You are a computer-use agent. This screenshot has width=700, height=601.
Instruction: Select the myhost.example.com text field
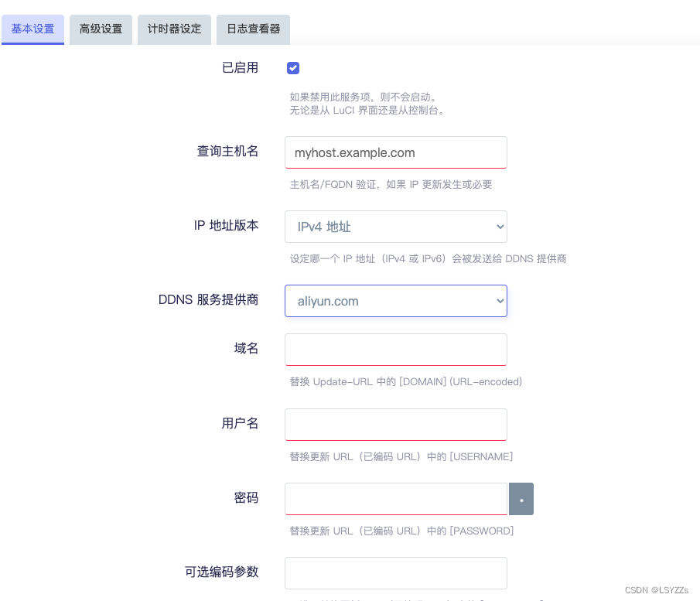[395, 152]
